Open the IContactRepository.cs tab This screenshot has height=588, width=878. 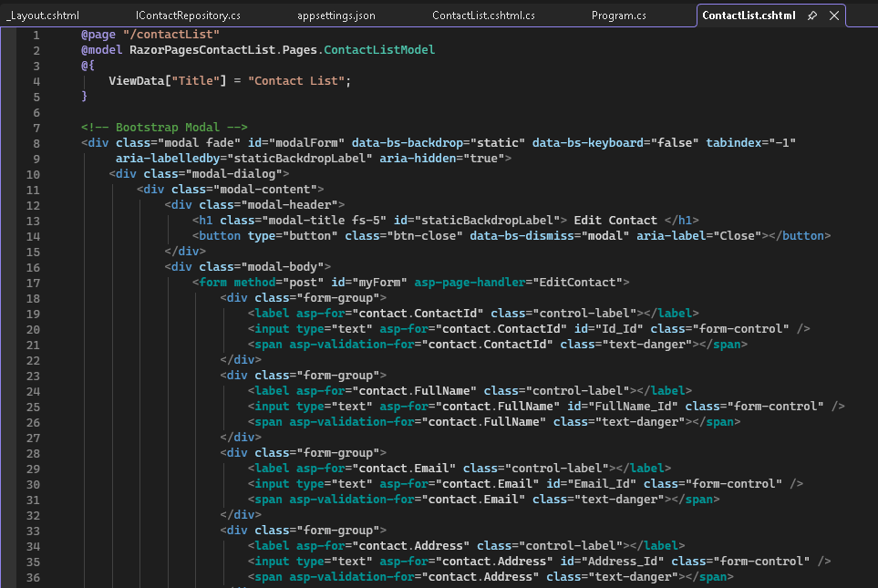pos(188,15)
